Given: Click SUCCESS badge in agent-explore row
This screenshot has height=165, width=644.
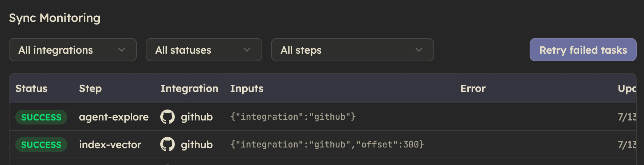Looking at the screenshot, I should pyautogui.click(x=41, y=117).
